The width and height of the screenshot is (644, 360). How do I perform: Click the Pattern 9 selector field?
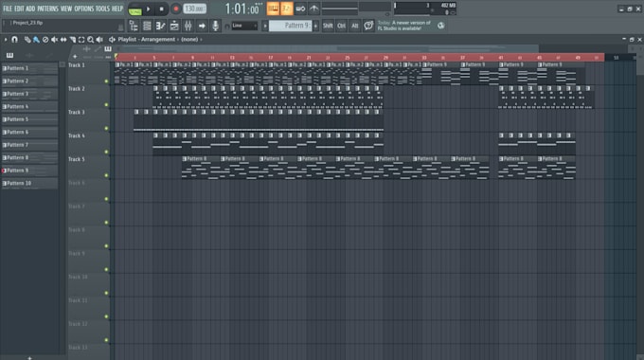tap(291, 26)
